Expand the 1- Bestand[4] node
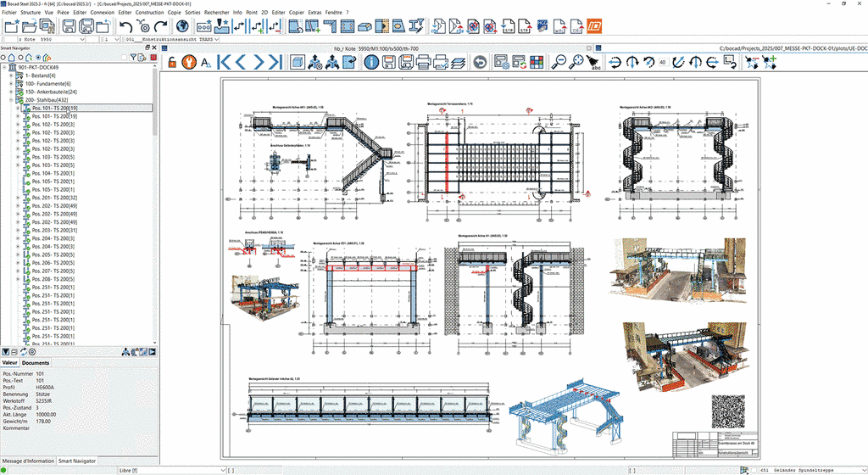 coord(11,75)
